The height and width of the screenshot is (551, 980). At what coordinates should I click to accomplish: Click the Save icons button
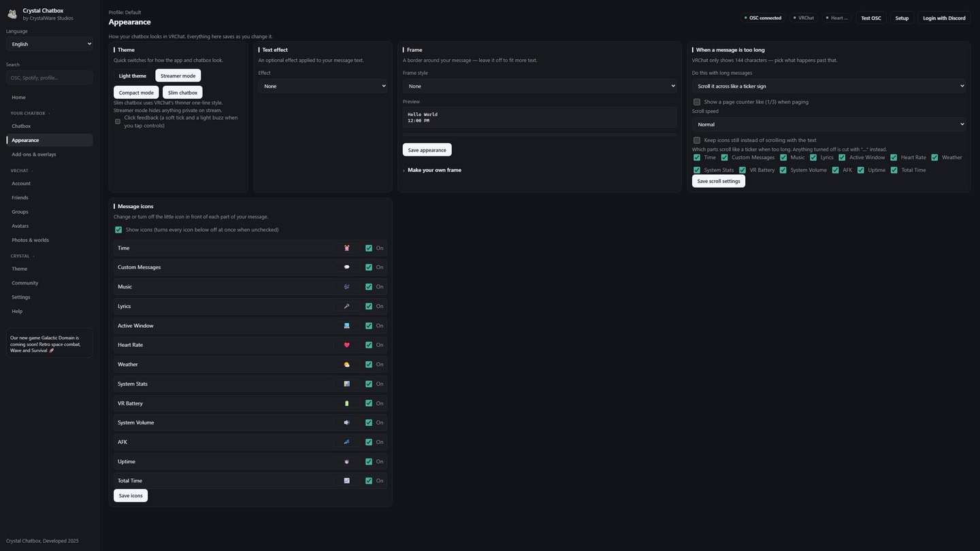[x=131, y=496]
